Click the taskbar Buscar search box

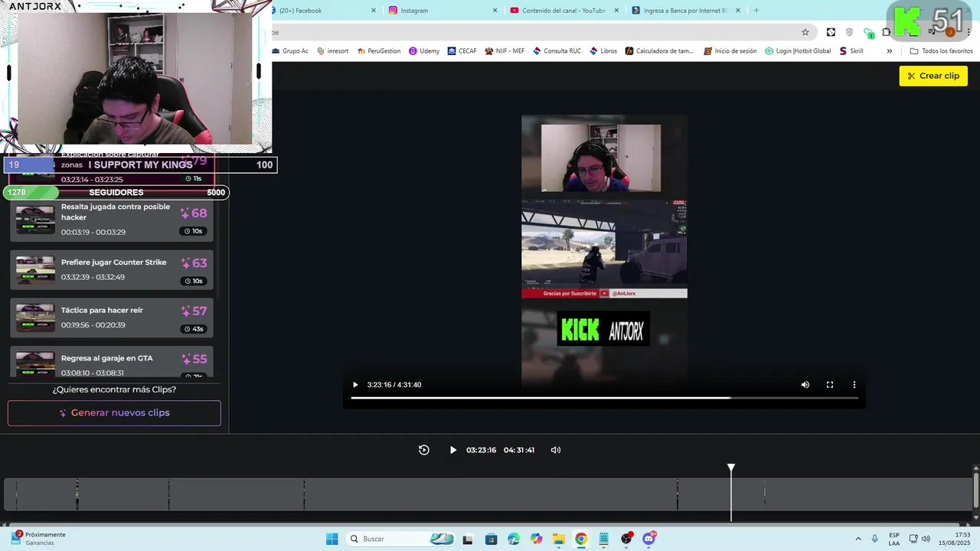[x=402, y=539]
